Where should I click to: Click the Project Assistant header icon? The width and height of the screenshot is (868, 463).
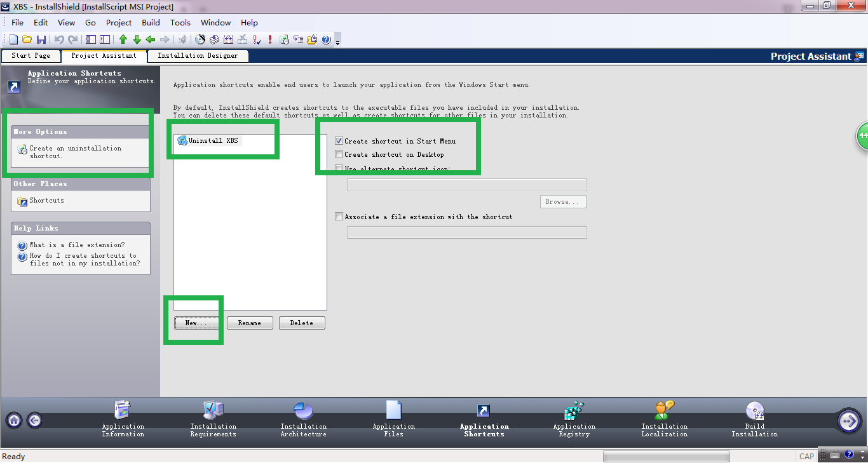pos(859,56)
